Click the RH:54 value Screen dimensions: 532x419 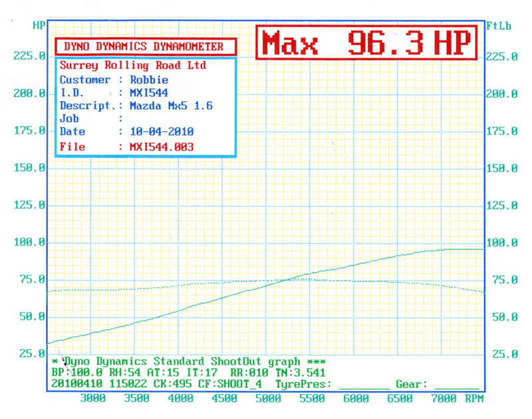pyautogui.click(x=124, y=372)
